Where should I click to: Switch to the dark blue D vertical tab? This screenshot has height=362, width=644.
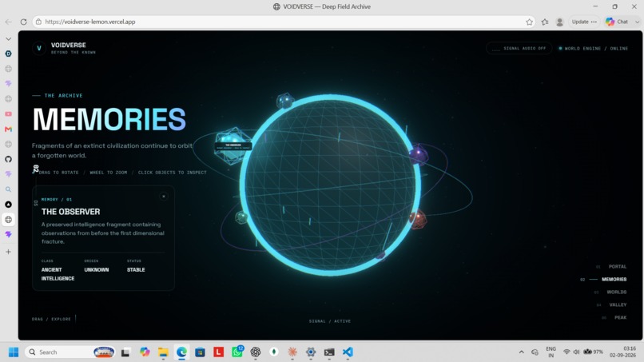coord(8,54)
